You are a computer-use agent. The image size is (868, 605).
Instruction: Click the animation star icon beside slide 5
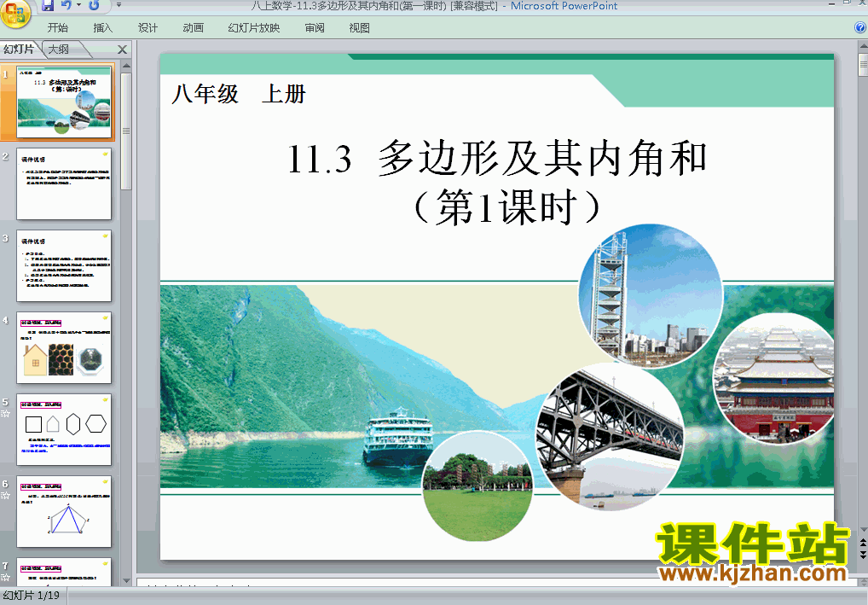5,413
